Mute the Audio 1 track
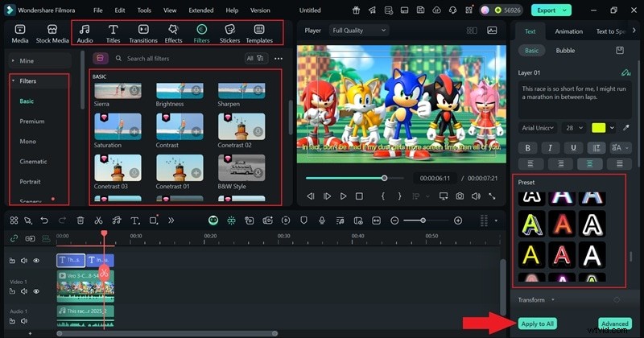This screenshot has width=644, height=338. pyautogui.click(x=24, y=321)
